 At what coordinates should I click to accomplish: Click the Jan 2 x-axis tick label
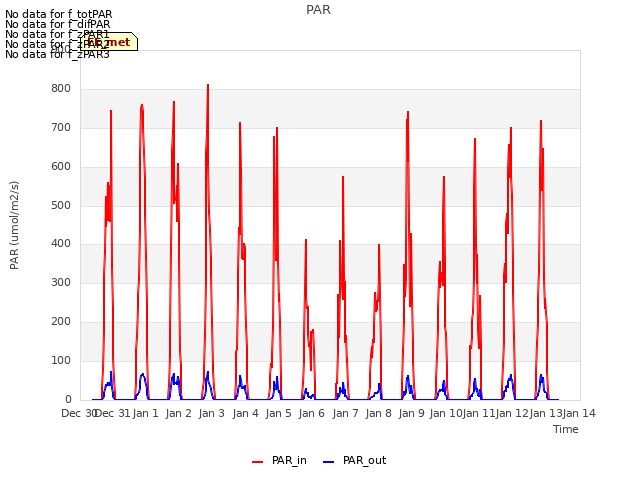(179, 413)
